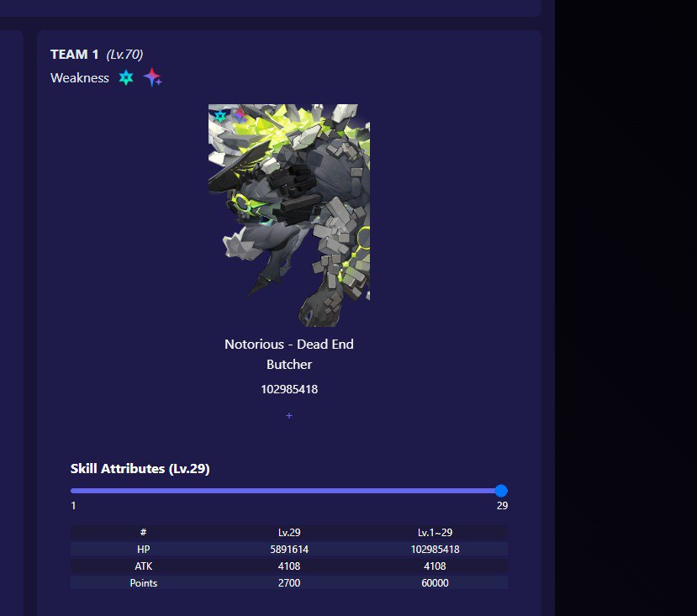Select the 'Notorious - Dead End Butcher' name text
The height and width of the screenshot is (616, 697).
tap(289, 355)
